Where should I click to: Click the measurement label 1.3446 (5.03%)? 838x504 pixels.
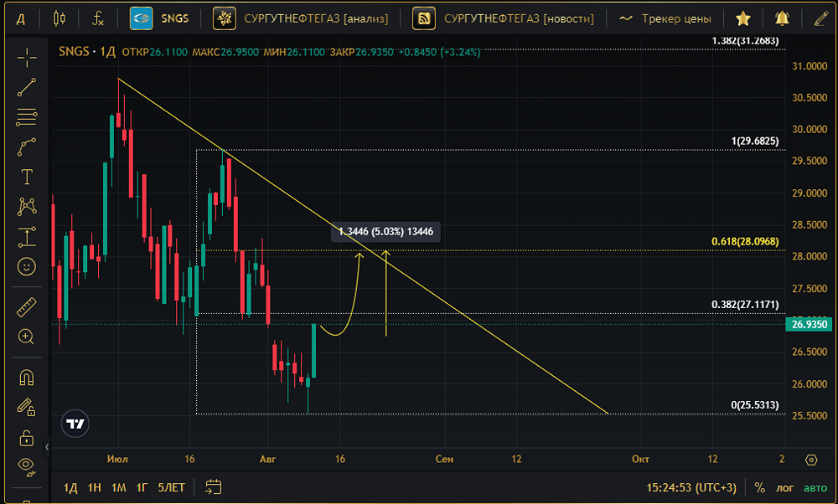385,232
